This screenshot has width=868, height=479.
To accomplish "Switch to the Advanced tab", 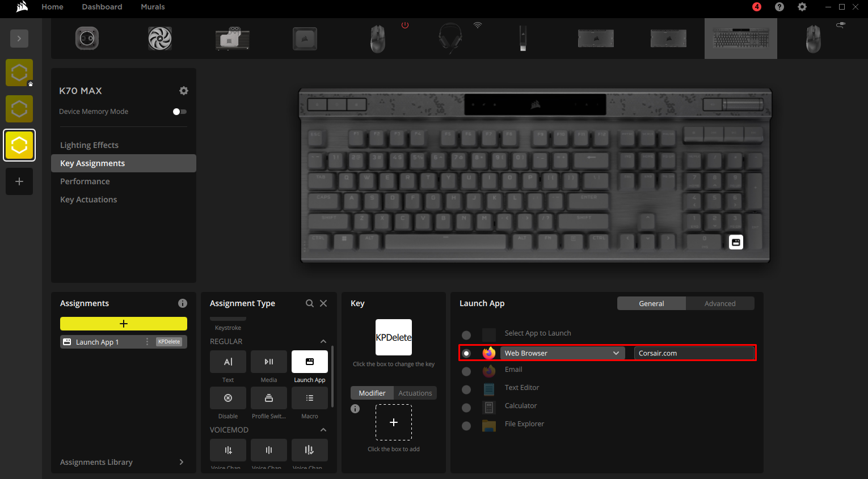I will click(x=719, y=303).
